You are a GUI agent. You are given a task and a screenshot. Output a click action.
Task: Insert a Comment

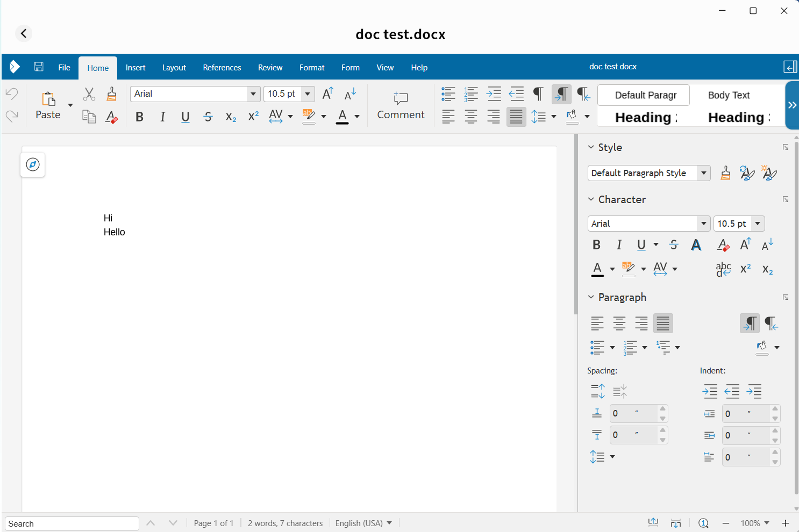401,105
